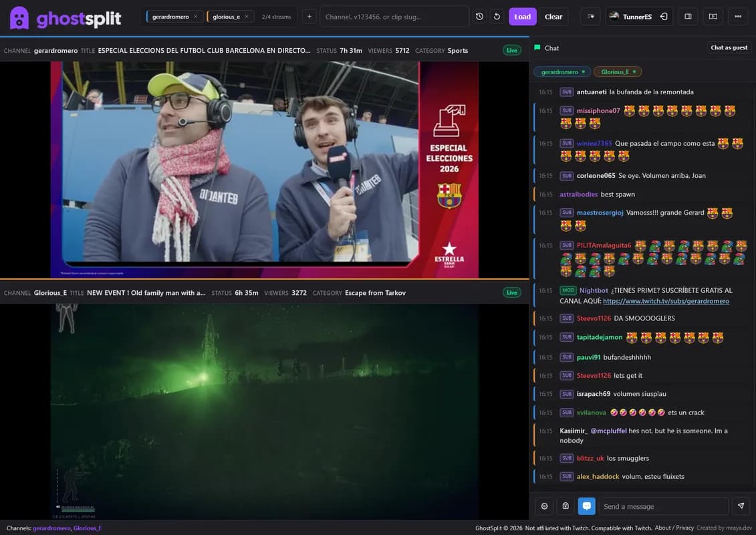The image size is (756, 535).
Task: Remove the glorious_e stream chip
Action: click(245, 16)
